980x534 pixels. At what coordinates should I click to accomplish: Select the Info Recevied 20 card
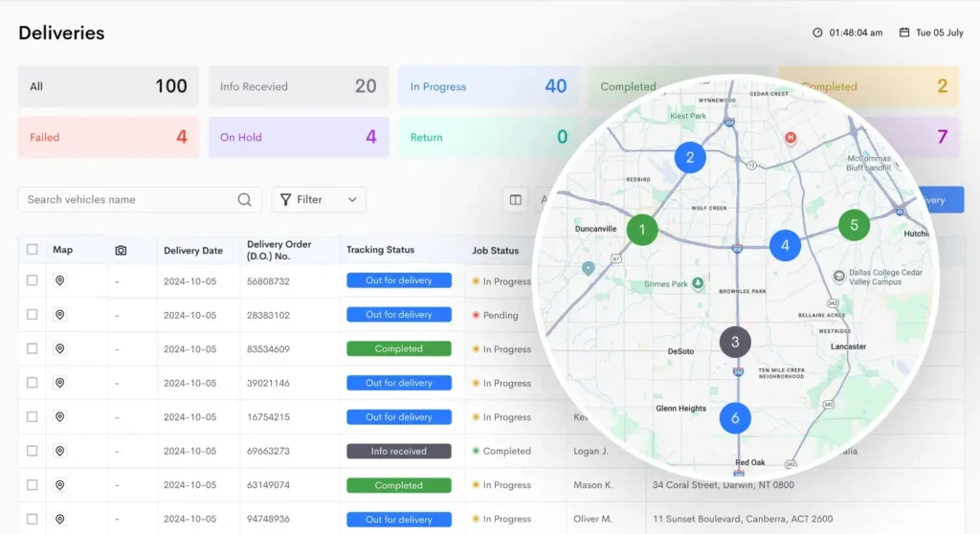[299, 86]
